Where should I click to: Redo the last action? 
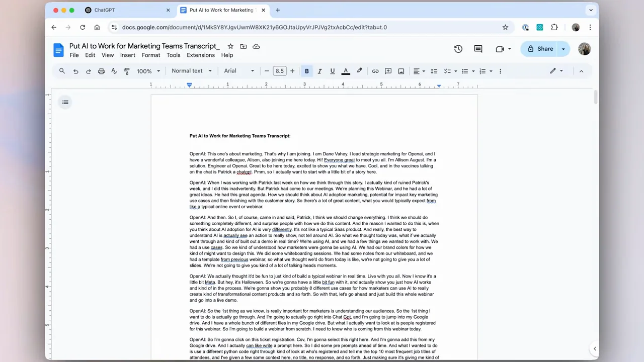tap(88, 71)
